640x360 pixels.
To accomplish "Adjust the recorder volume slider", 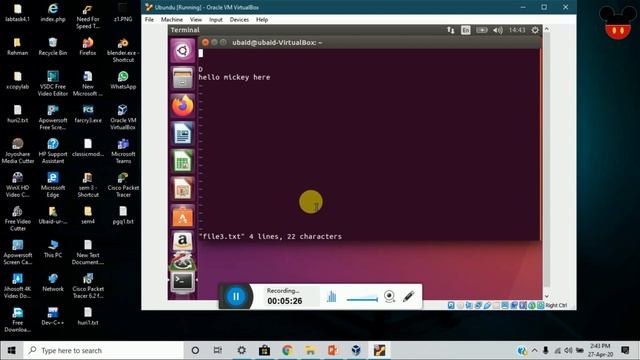I will [362, 299].
